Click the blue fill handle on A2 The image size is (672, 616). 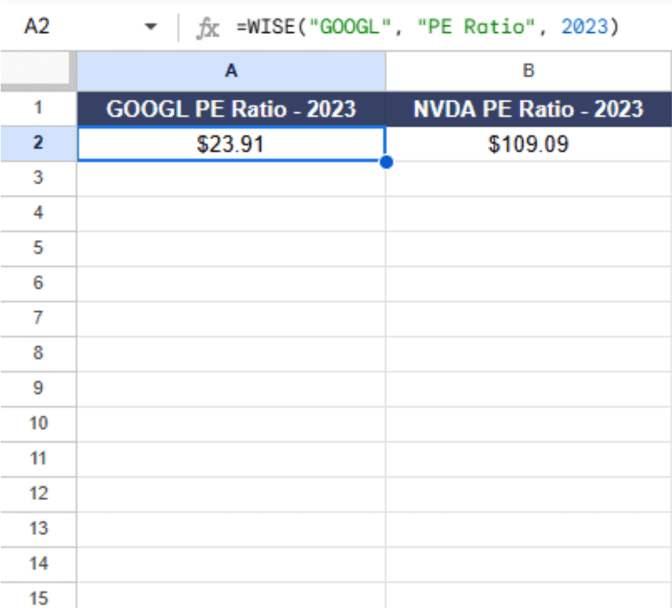point(386,161)
